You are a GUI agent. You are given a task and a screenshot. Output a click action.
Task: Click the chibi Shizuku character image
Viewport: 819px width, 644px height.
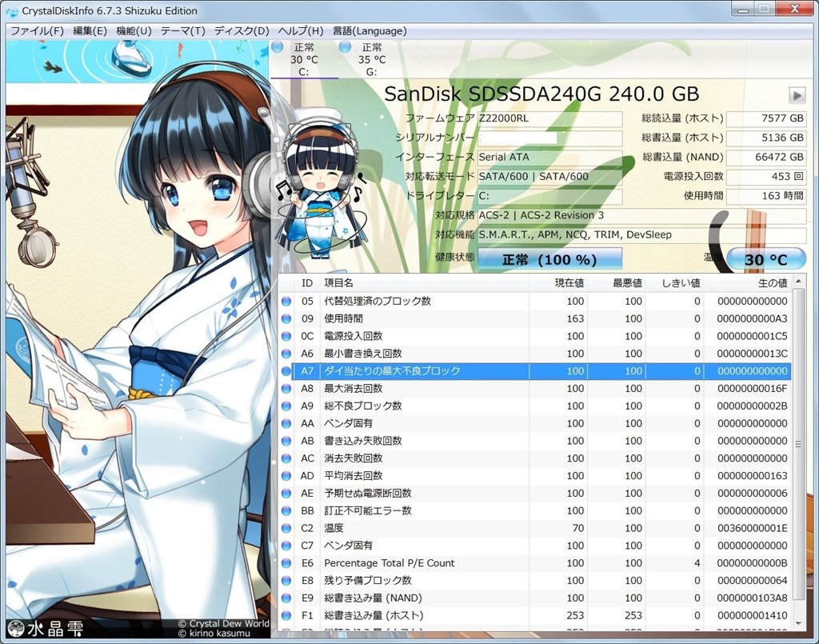(x=322, y=185)
